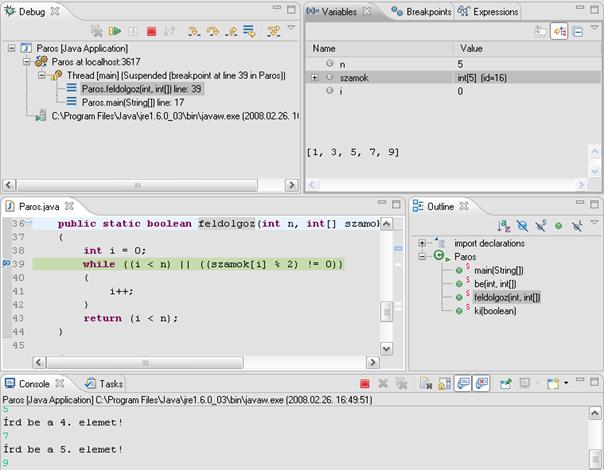
Task: Collapse the Paros [Java Application] node
Action: pyautogui.click(x=12, y=48)
